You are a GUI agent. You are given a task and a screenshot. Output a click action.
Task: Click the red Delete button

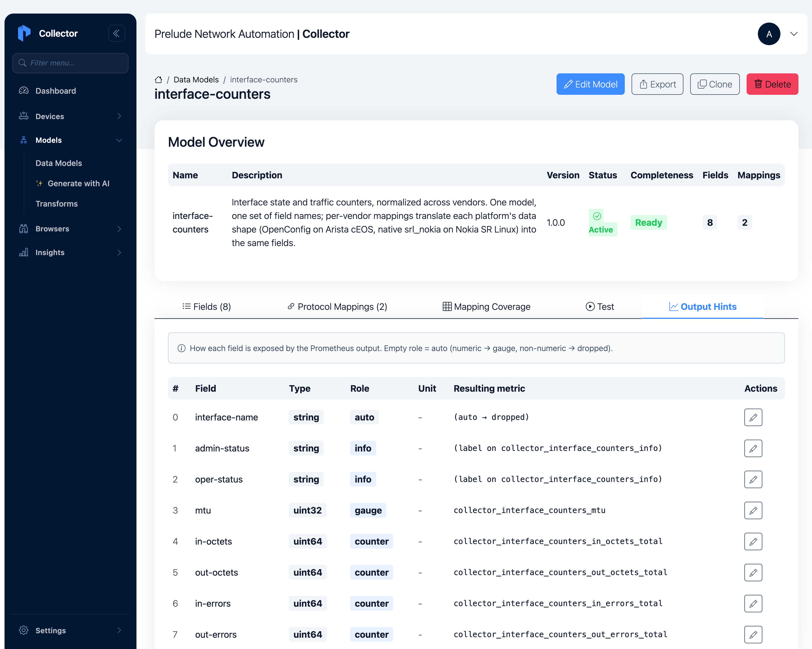point(772,84)
